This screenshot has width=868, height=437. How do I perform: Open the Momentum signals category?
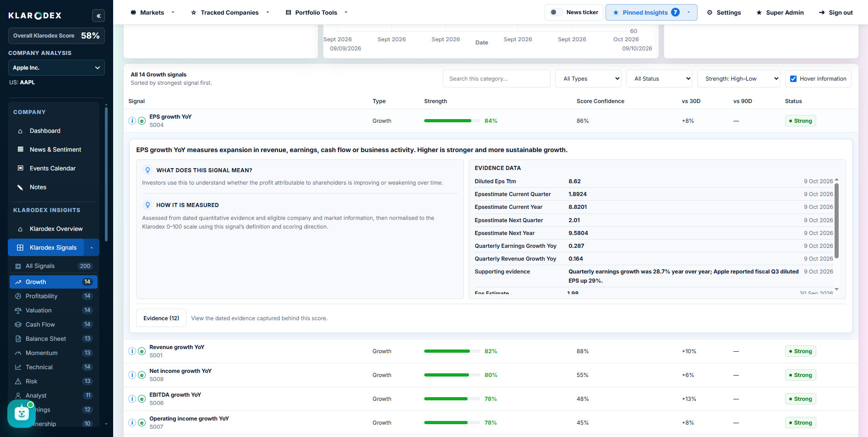pyautogui.click(x=54, y=353)
